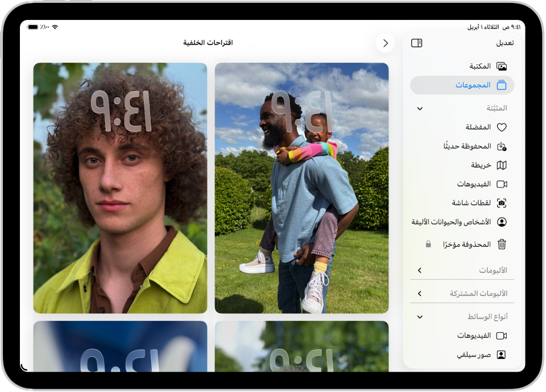Image resolution: width=546 pixels, height=392 pixels.
Task: Tap the back chevron button beside the title
Action: tap(385, 43)
